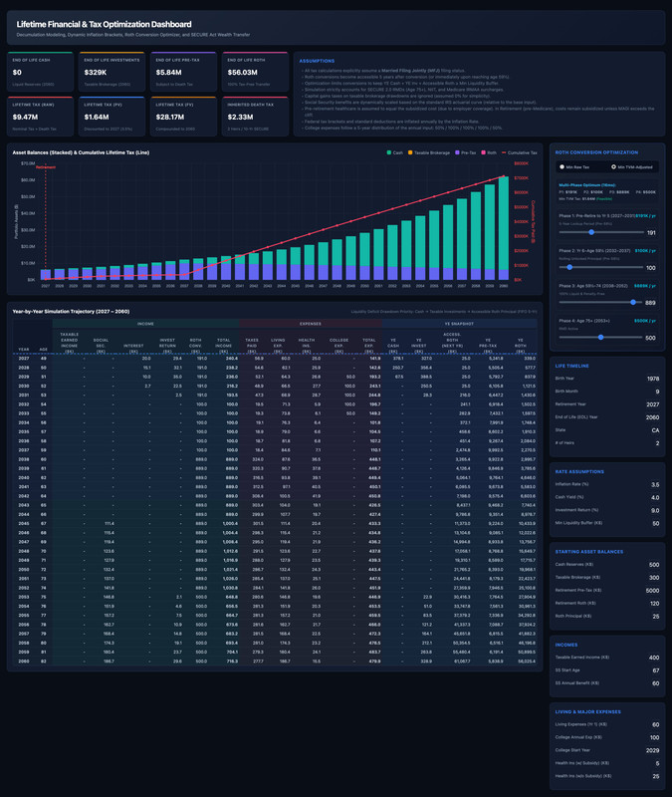
Task: Click the Phase 2 value box showing 100
Action: tap(651, 268)
